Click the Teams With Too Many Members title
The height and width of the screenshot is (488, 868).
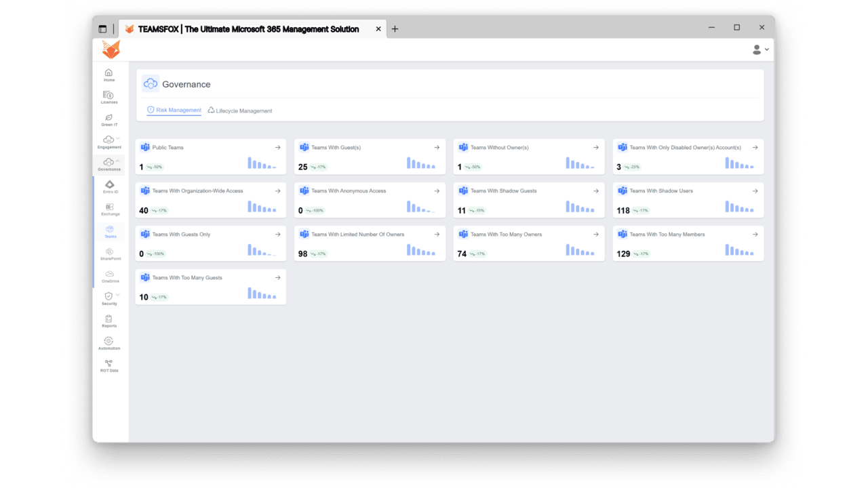pyautogui.click(x=667, y=234)
